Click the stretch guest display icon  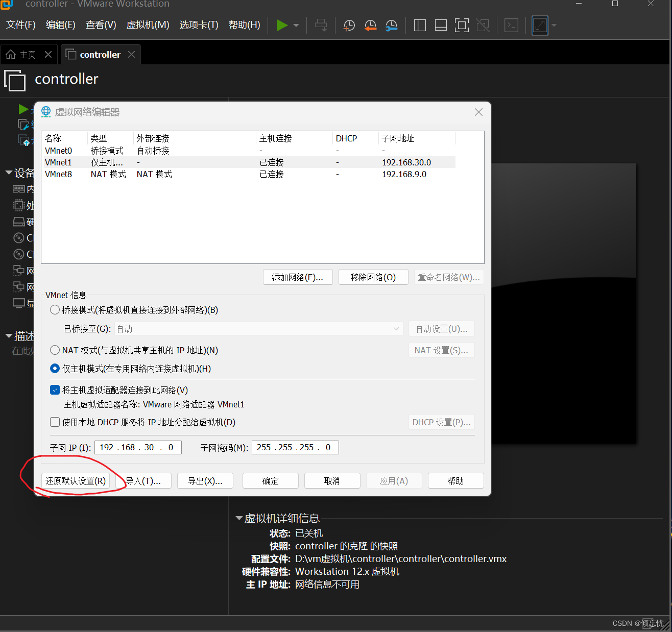coord(540,25)
